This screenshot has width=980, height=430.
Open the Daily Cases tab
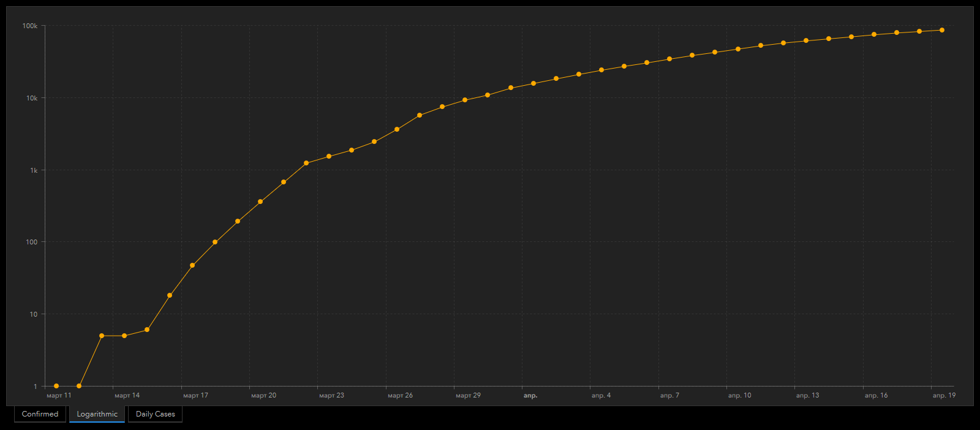(x=155, y=414)
